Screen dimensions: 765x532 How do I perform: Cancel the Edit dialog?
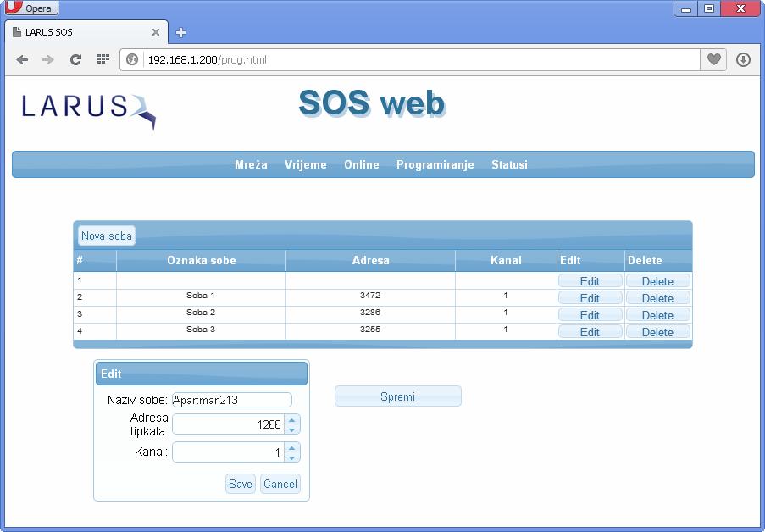pyautogui.click(x=280, y=484)
